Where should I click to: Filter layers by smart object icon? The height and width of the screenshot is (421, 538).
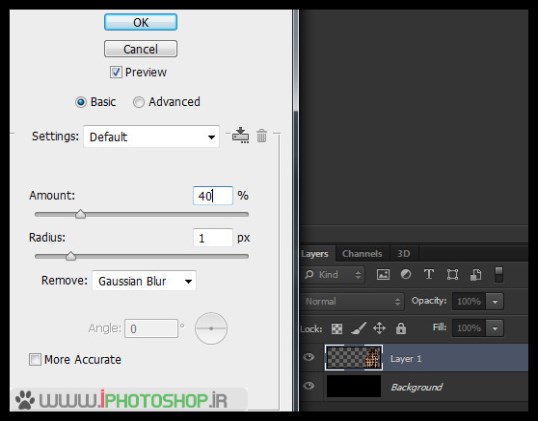[x=476, y=274]
